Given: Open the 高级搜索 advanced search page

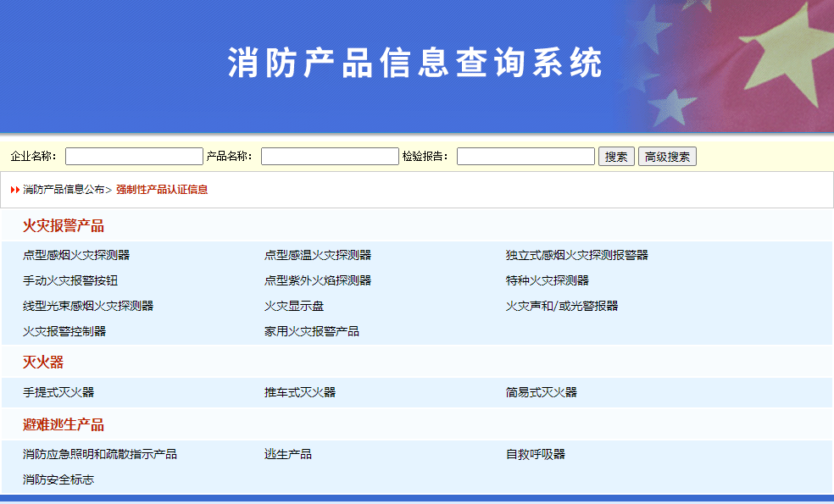Looking at the screenshot, I should click(x=667, y=156).
